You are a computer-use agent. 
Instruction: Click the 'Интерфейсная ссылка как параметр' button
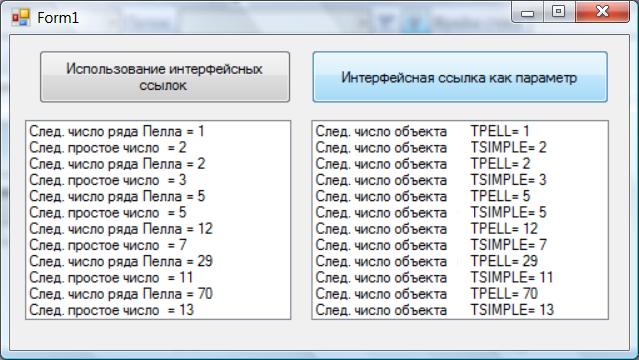coord(460,77)
